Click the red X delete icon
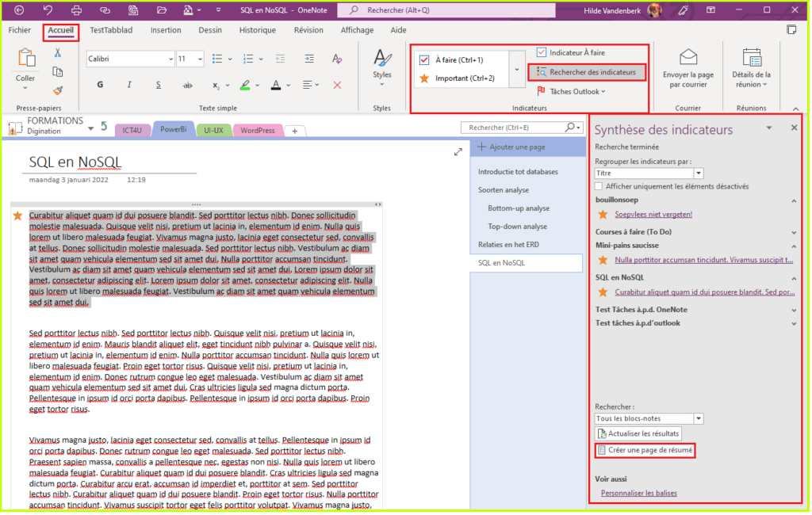The width and height of the screenshot is (812, 515). pos(337,85)
